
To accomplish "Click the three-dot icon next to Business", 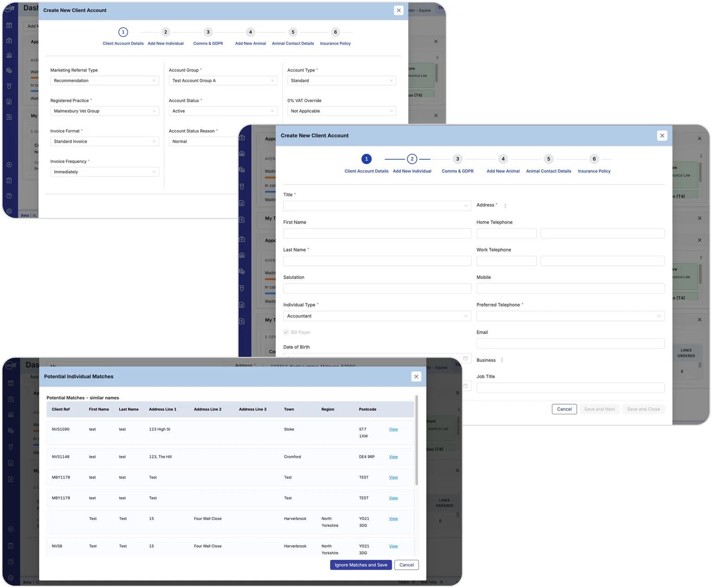I will (x=502, y=360).
